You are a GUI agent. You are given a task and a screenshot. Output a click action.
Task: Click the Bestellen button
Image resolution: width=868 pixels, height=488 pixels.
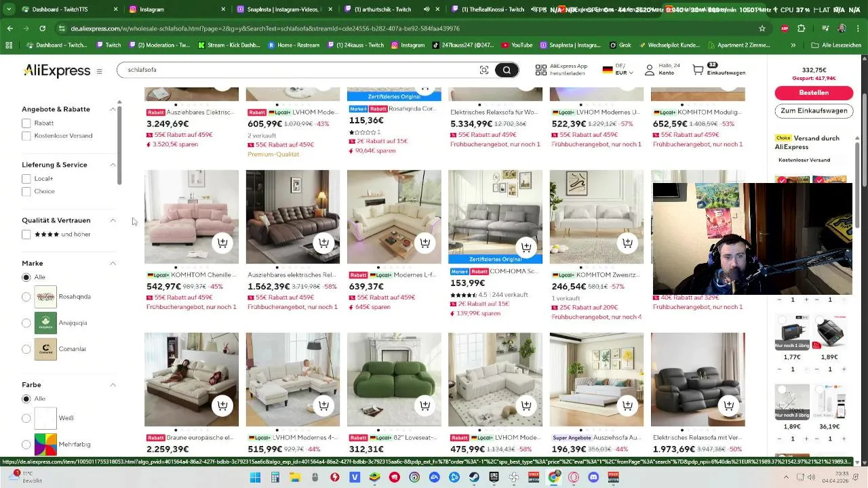point(814,92)
